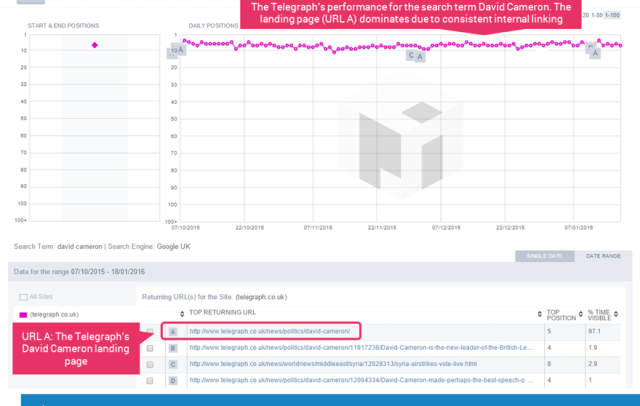Click the magenta telegraph.co.uk color swatch
The height and width of the screenshot is (406, 640).
coord(23,315)
